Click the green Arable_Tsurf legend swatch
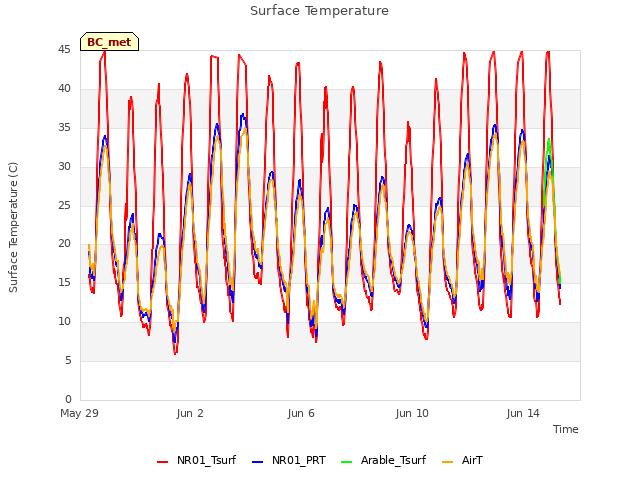Viewport: 640px width, 480px height. 346,462
